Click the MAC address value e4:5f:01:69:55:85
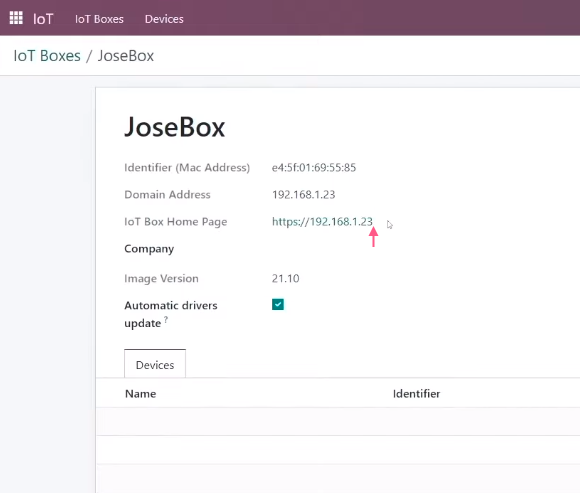This screenshot has width=580, height=493. (314, 168)
